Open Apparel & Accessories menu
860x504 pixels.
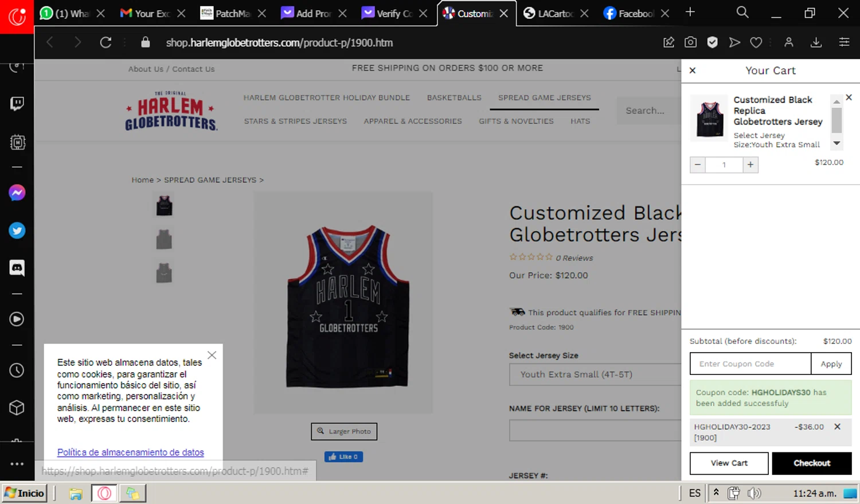(x=413, y=122)
